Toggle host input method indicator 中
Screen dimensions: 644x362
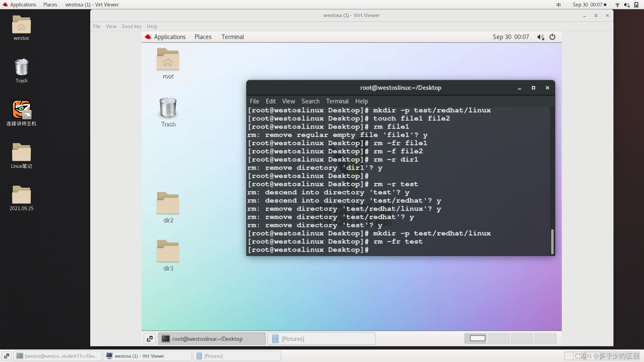pyautogui.click(x=558, y=5)
